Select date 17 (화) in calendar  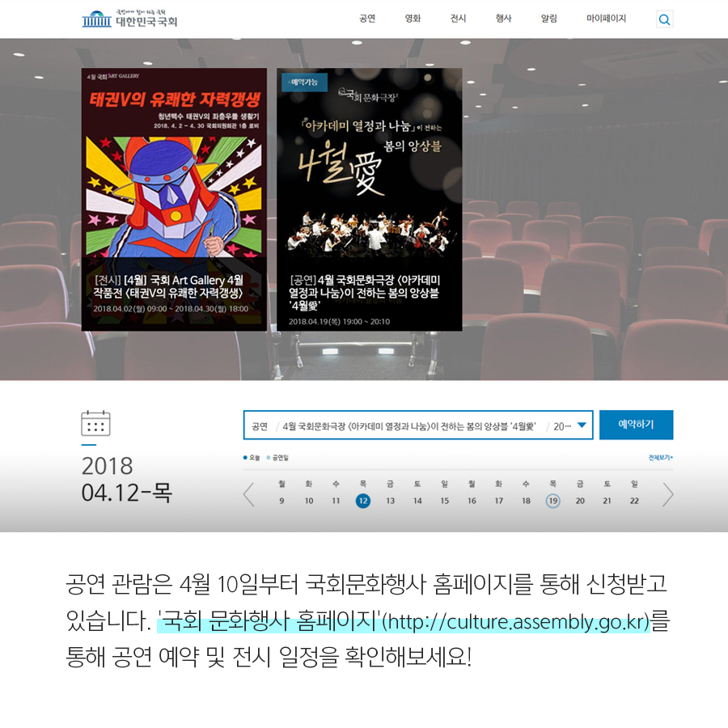click(x=498, y=501)
